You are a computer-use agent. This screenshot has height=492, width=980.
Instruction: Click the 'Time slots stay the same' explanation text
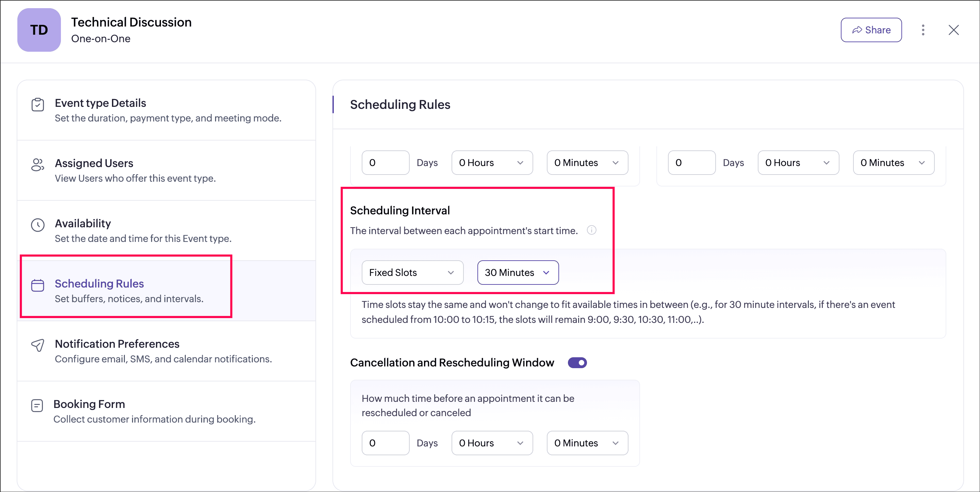(x=628, y=312)
